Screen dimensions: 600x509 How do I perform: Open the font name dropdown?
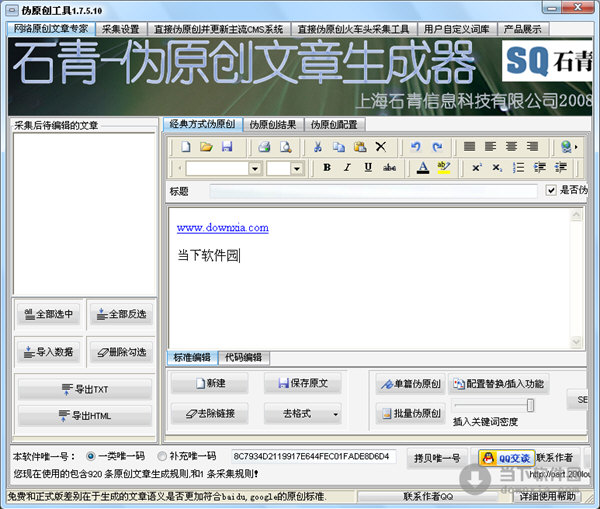(255, 168)
